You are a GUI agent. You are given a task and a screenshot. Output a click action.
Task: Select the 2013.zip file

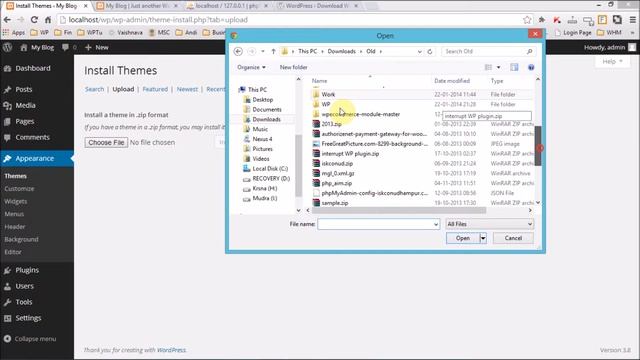331,124
